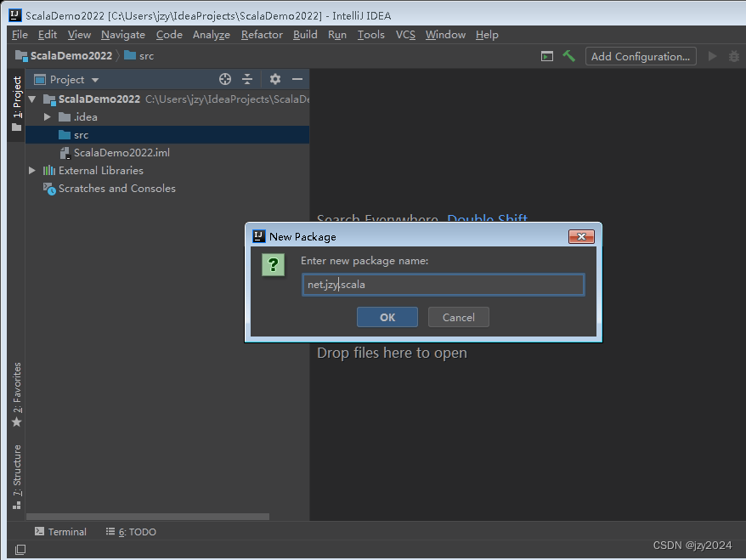The height and width of the screenshot is (560, 746).
Task: Click the disabled Run play icon
Action: 712,56
